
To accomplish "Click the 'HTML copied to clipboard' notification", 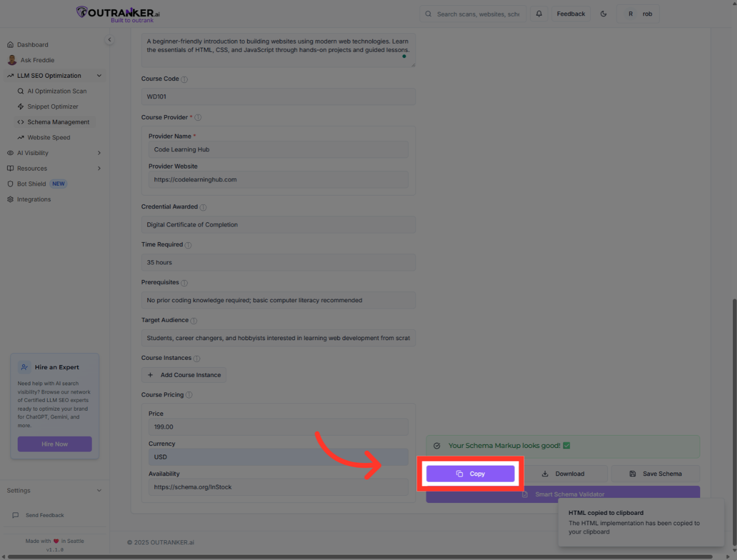I will coord(641,522).
